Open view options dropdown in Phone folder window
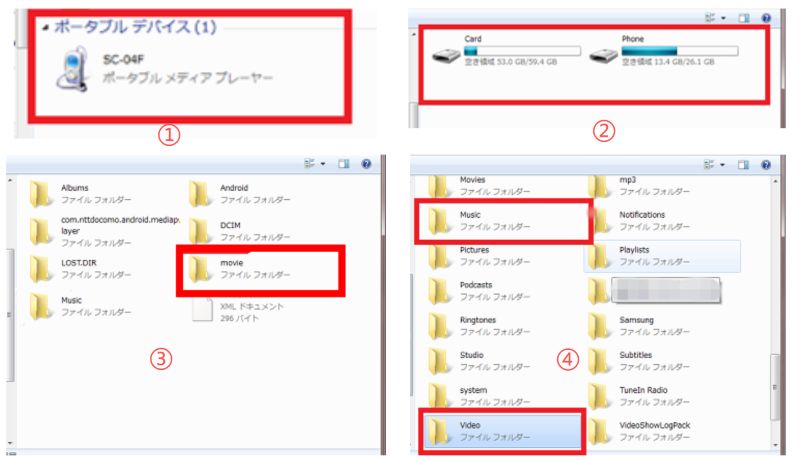 (723, 165)
